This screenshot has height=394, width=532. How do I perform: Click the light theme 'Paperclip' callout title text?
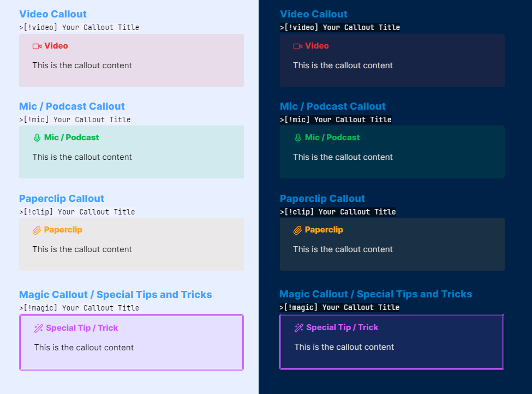pos(63,230)
